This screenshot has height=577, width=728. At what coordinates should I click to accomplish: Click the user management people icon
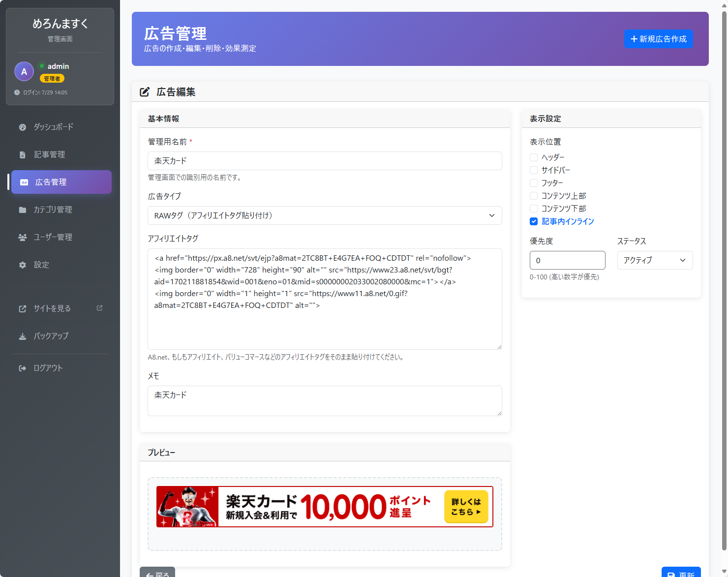coord(23,238)
